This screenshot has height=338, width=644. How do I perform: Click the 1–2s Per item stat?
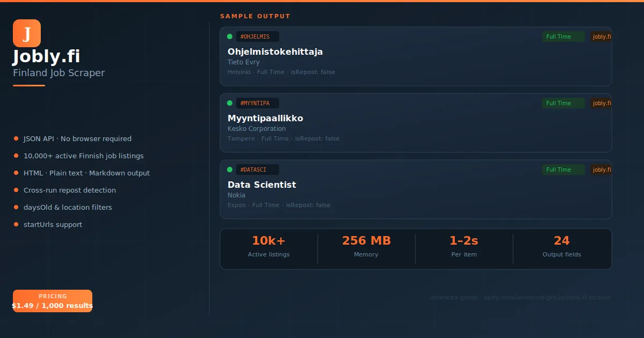pos(464,246)
